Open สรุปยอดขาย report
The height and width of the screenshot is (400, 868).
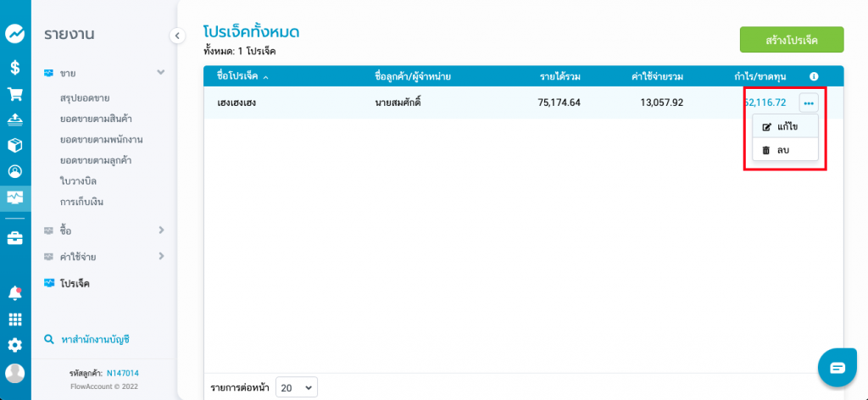[85, 98]
